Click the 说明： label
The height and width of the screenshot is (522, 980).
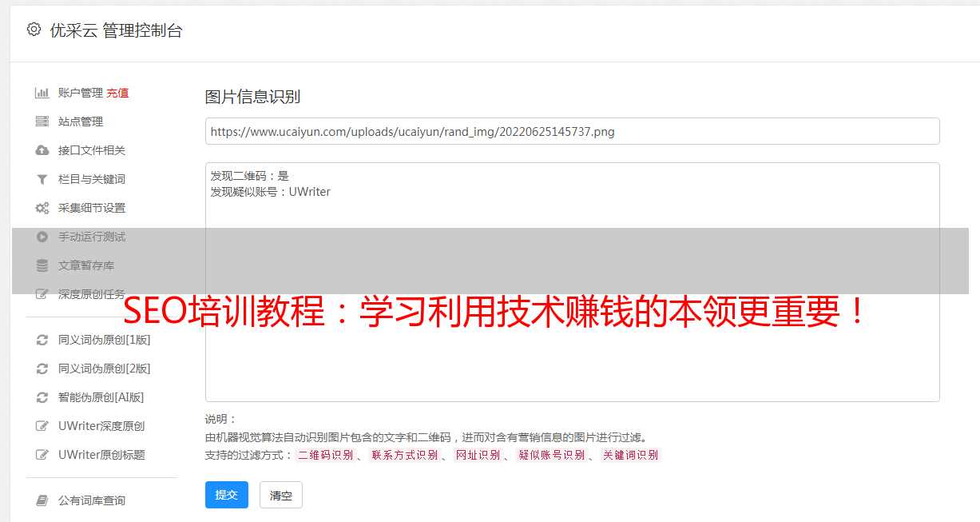(x=220, y=419)
